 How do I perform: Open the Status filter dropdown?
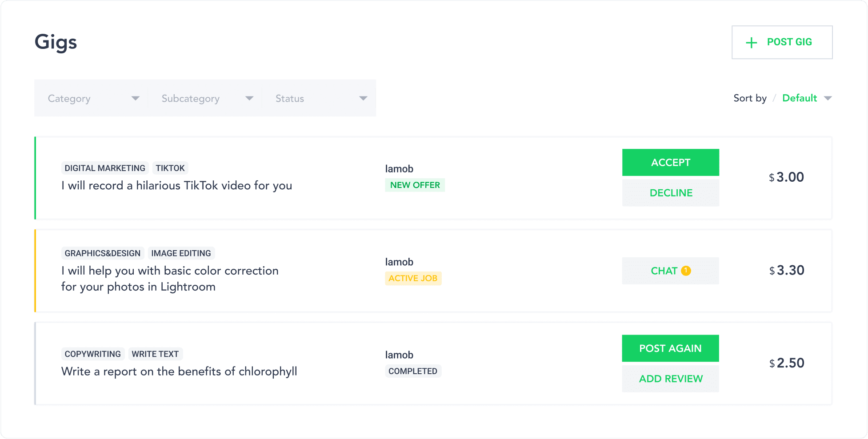point(320,98)
